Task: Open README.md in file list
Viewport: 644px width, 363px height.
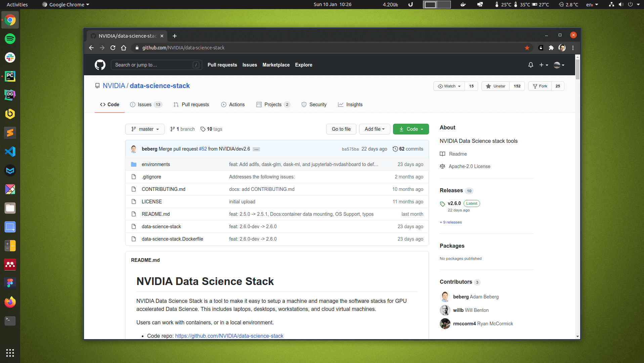Action: [x=156, y=214]
